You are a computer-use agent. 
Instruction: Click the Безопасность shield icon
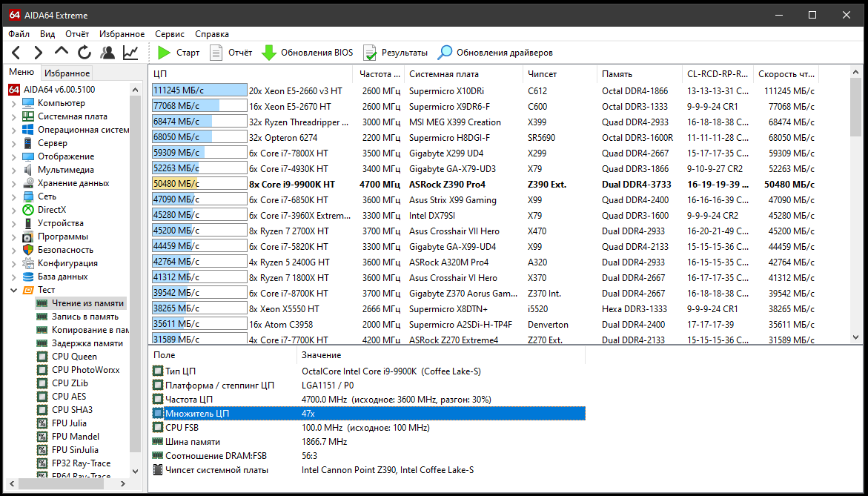(28, 250)
